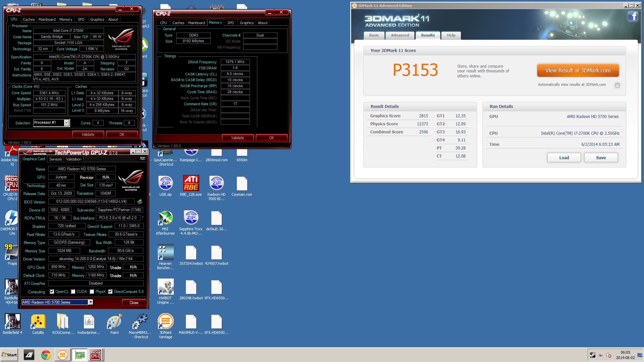Open the 357354.hwbot file

[x=191, y=255]
